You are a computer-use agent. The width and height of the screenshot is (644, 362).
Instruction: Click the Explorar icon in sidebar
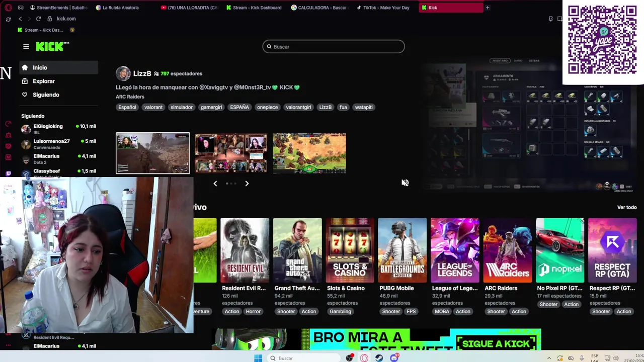25,81
